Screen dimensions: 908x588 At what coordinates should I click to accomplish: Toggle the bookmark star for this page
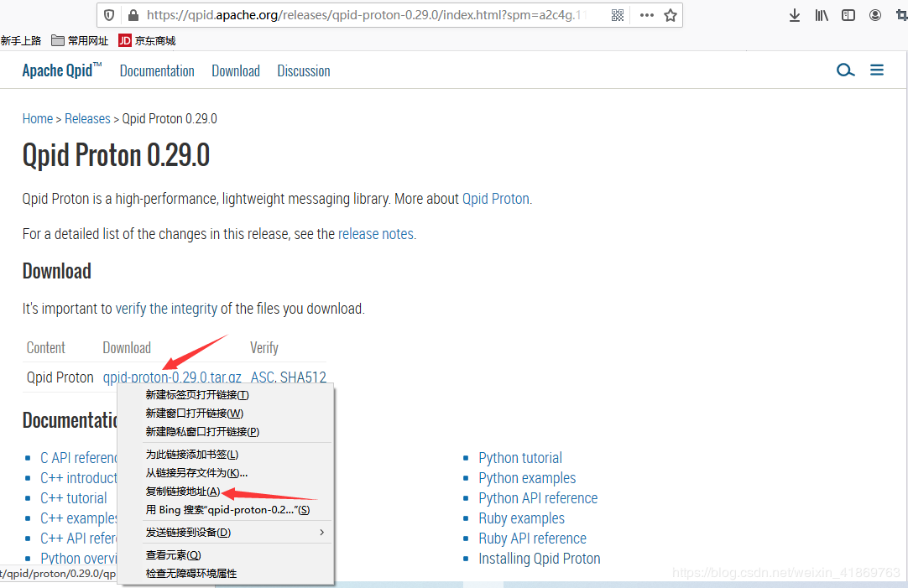click(669, 14)
